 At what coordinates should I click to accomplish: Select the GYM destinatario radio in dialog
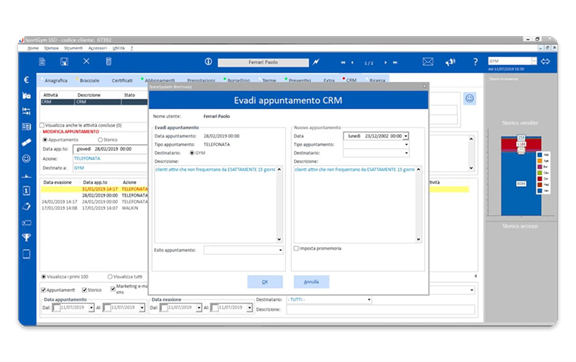[192, 153]
